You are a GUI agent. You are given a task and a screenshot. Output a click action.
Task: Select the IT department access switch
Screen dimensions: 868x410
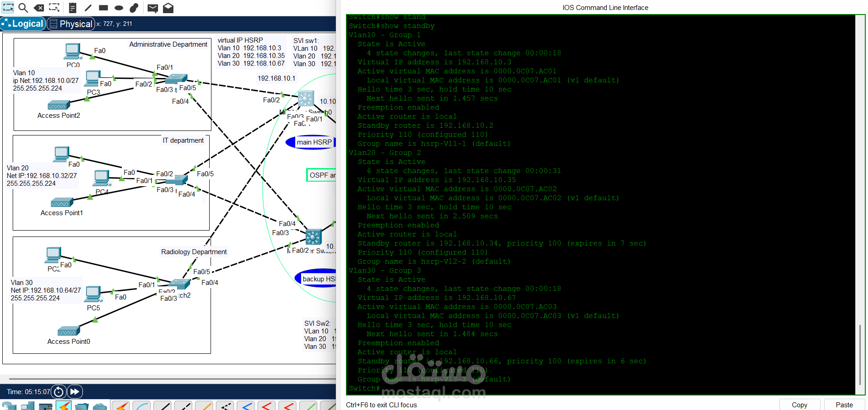click(x=177, y=180)
